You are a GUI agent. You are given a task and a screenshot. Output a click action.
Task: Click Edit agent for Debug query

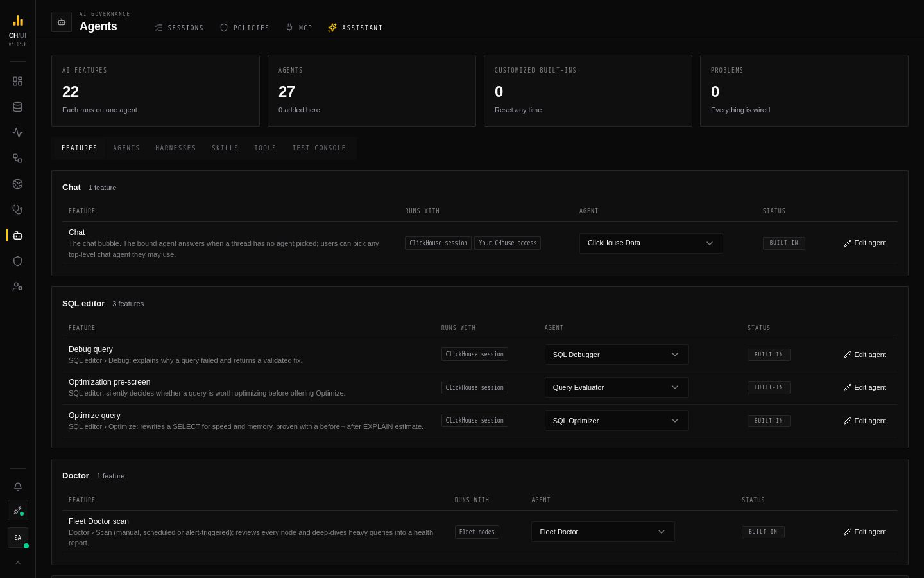coord(865,355)
